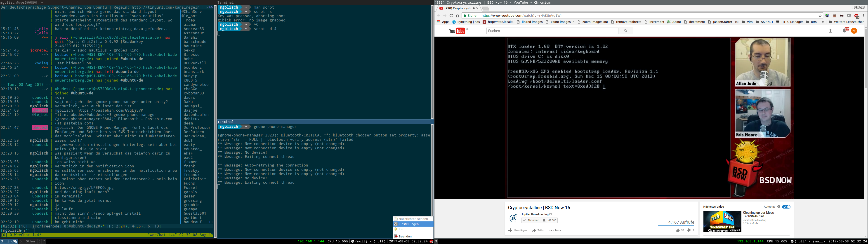Mute the tab via speaker icon
The width and height of the screenshot is (868, 244).
click(x=473, y=8)
